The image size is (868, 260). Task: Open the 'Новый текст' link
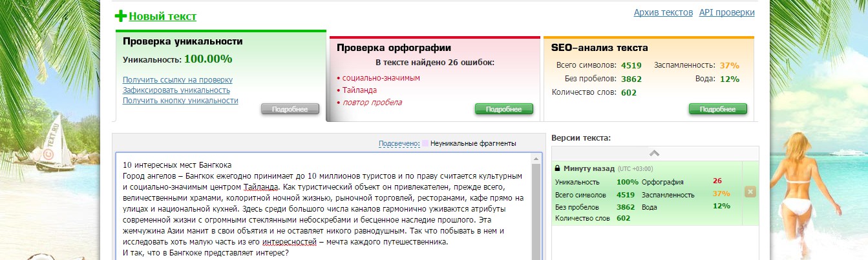(162, 17)
